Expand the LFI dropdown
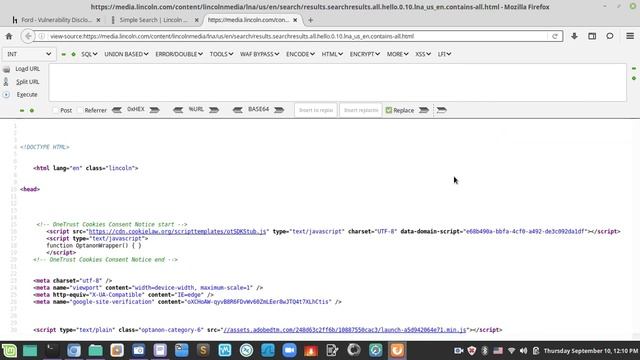640x360 pixels. coord(444,54)
